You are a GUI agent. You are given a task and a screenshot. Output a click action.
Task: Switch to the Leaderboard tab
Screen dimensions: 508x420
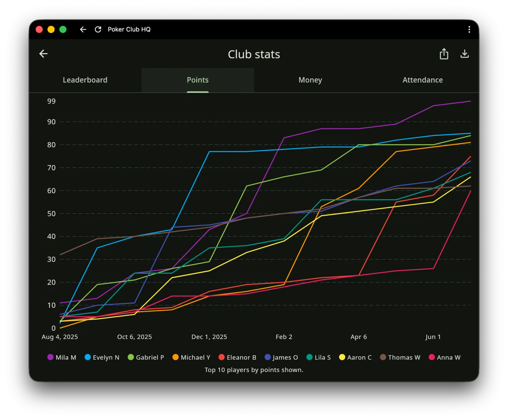[x=85, y=80]
